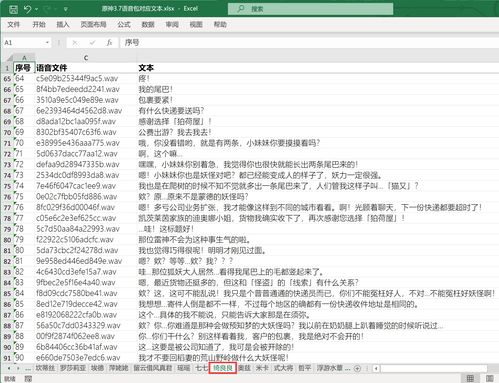Image resolution: width=499 pixels, height=383 pixels.
Task: Click the Redo icon
Action: pos(47,9)
